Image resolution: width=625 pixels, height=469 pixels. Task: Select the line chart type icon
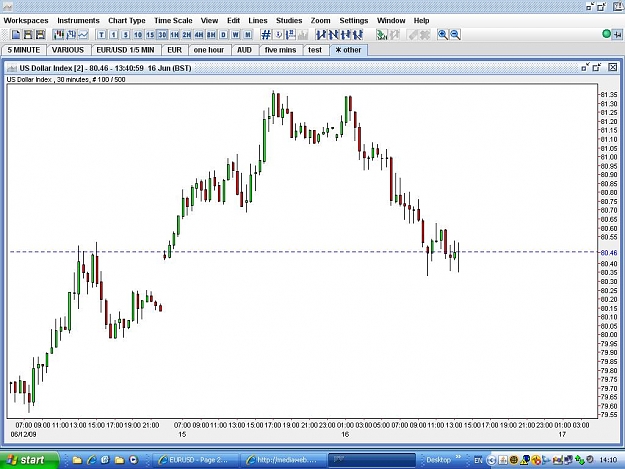83,35
